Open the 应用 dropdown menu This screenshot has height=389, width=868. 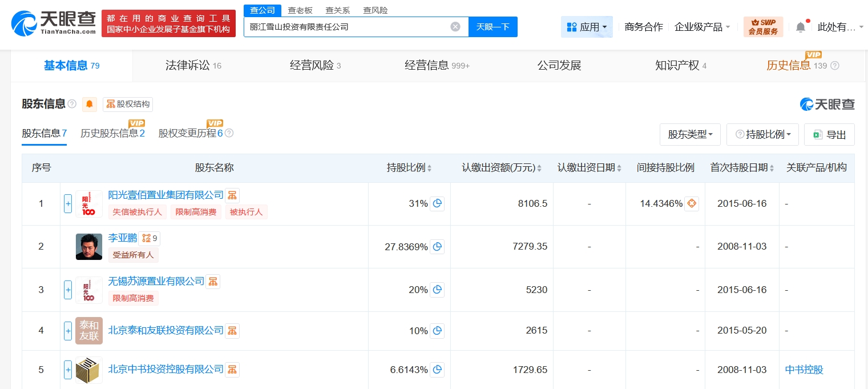coord(587,27)
